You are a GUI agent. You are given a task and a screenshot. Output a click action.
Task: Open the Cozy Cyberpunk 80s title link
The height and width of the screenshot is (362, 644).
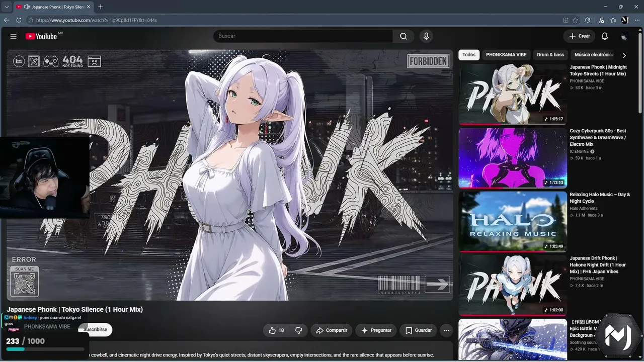pos(598,137)
